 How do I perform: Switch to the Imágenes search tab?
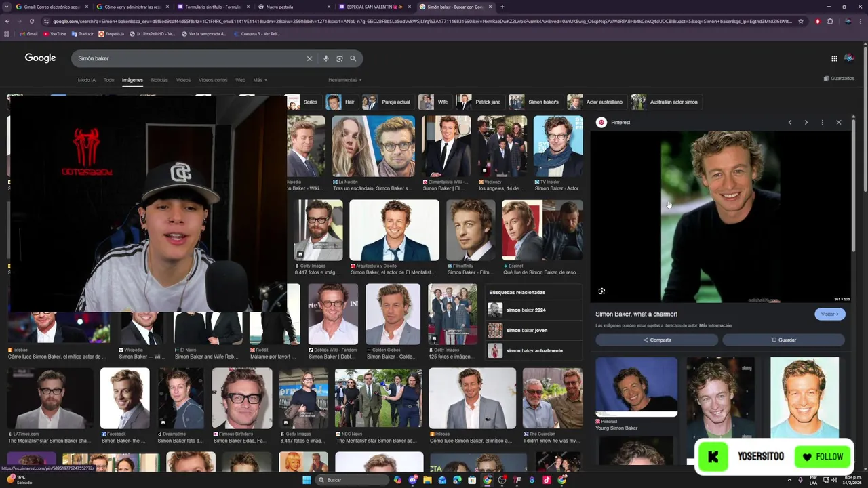coord(132,80)
